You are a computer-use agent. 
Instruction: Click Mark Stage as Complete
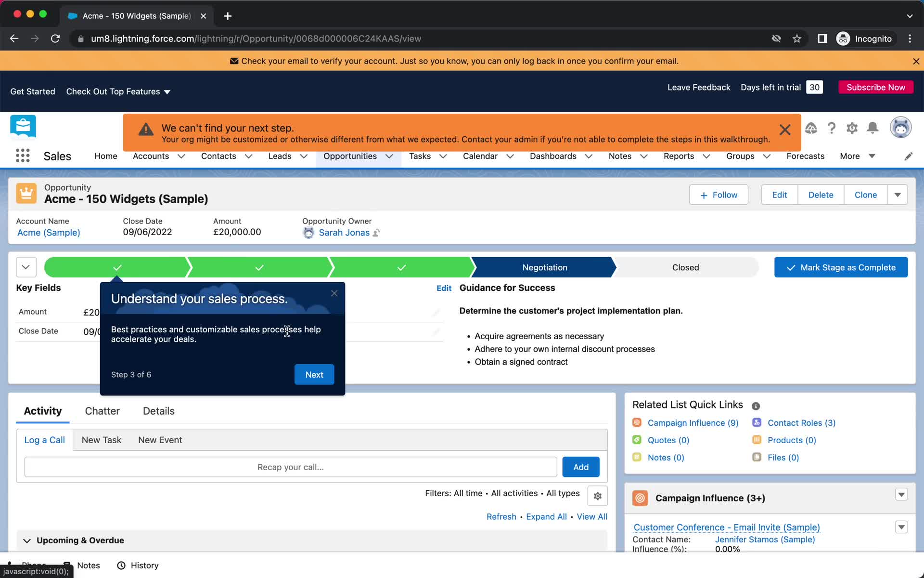pos(841,267)
